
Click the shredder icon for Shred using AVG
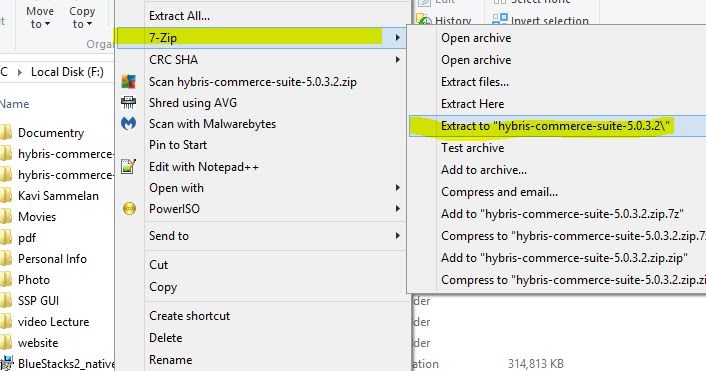click(128, 103)
